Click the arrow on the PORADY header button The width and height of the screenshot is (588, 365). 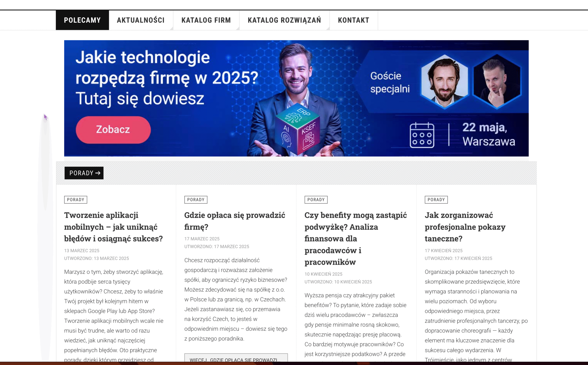coord(98,173)
